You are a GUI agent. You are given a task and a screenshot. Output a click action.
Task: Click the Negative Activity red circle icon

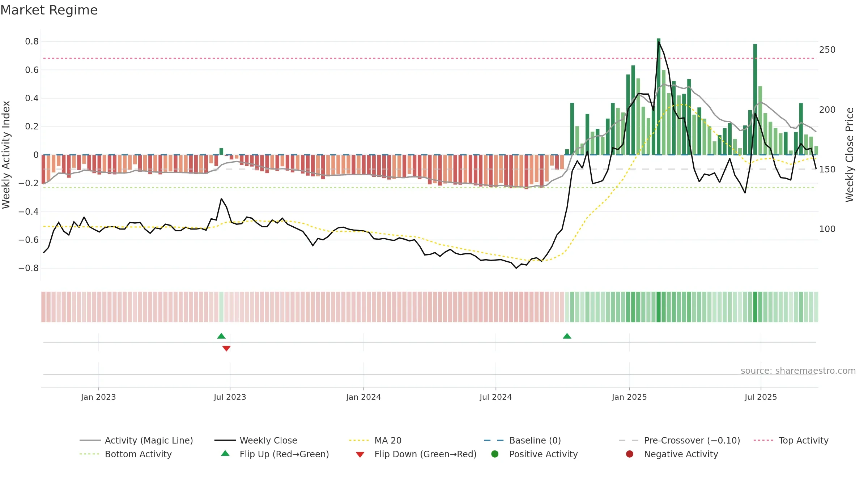pos(630,454)
